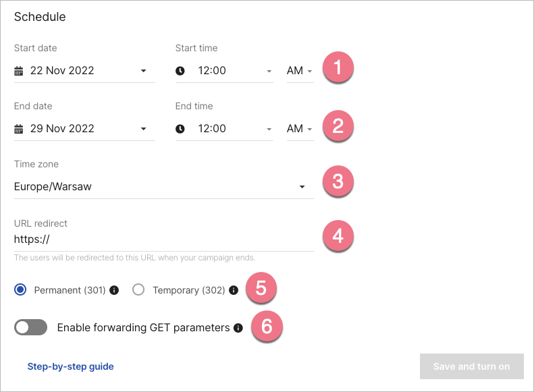
Task: Click the start date calendar icon
Action: point(19,71)
